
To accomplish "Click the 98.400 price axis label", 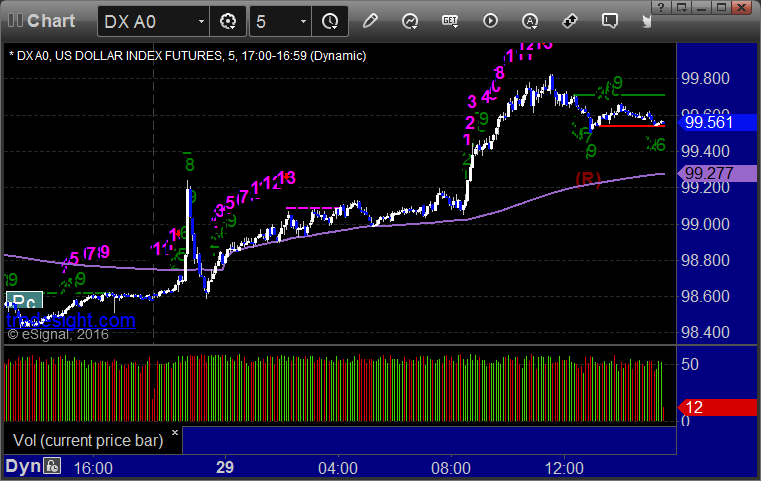I will (x=705, y=332).
